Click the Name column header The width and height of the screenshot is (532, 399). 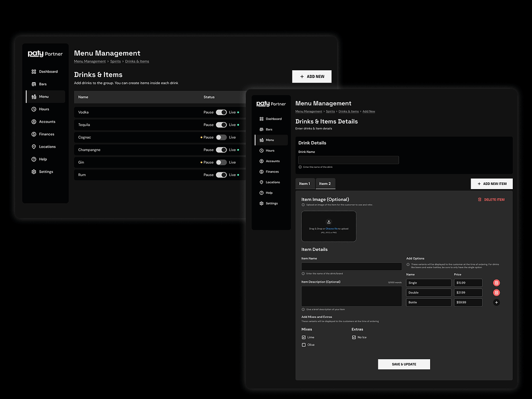[83, 97]
